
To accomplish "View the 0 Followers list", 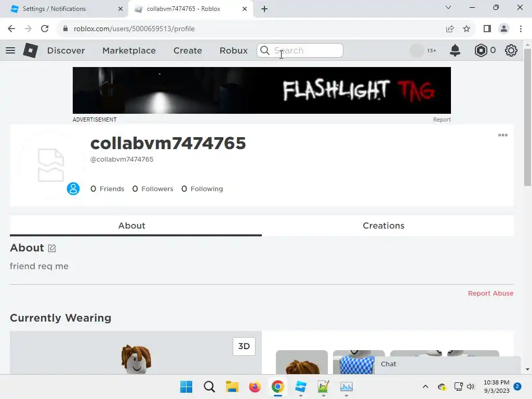I will click(x=153, y=189).
